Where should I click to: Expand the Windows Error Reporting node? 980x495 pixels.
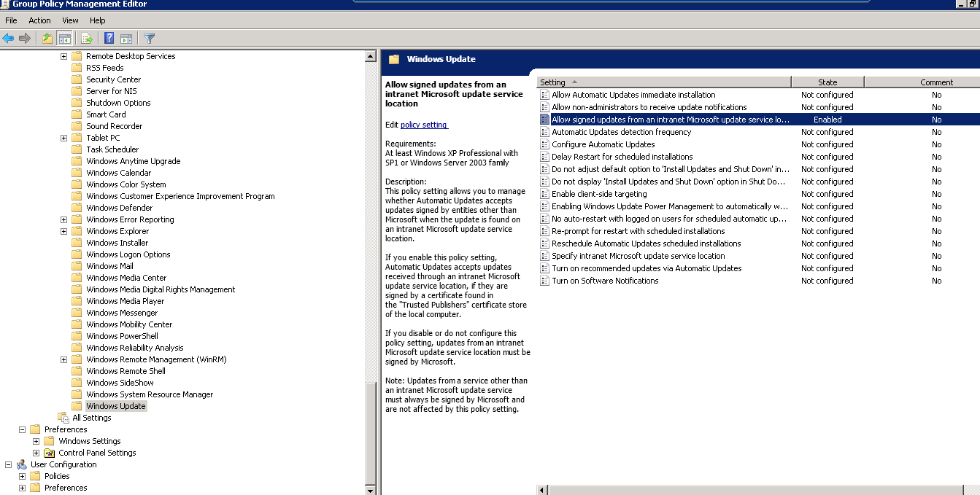(63, 219)
